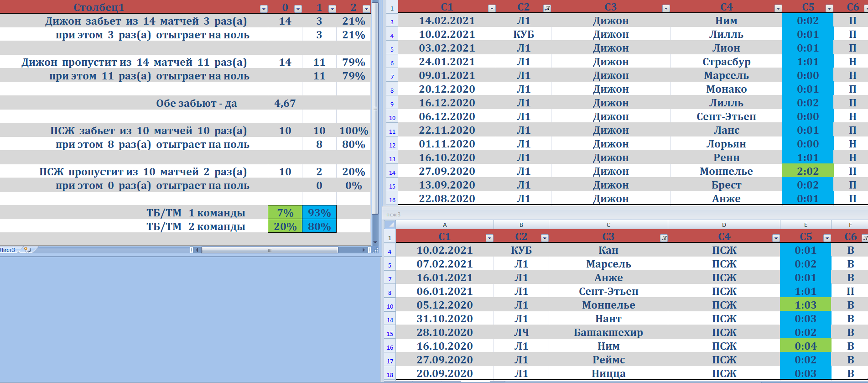Open filter dropdown of column 0 in left table

[298, 9]
